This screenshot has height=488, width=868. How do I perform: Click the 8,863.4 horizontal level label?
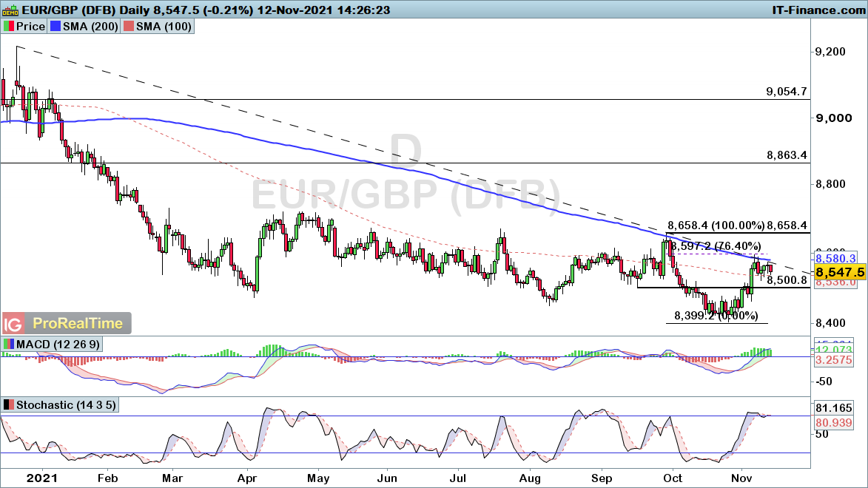pyautogui.click(x=787, y=155)
